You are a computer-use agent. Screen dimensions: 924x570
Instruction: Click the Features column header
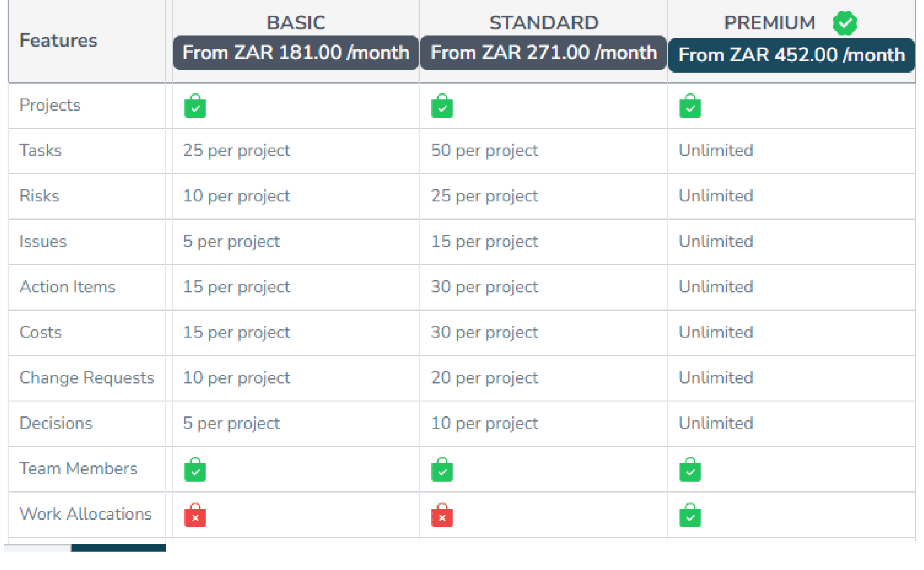(58, 41)
